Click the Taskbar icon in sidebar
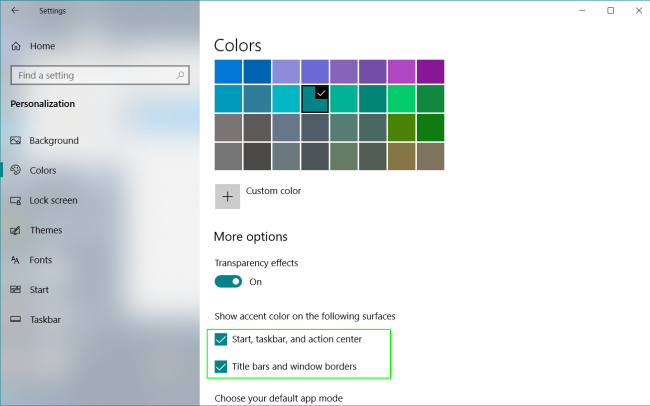The image size is (650, 406). point(15,319)
